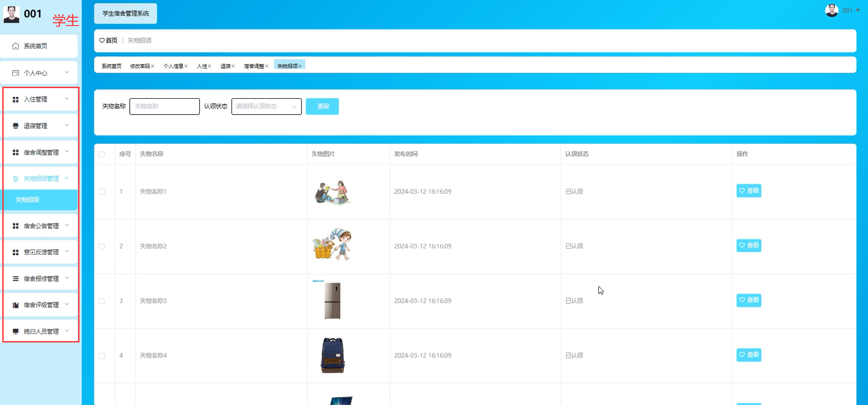Image resolution: width=868 pixels, height=405 pixels.
Task: Click the heart icon before 首页 breadcrumb
Action: 102,41
